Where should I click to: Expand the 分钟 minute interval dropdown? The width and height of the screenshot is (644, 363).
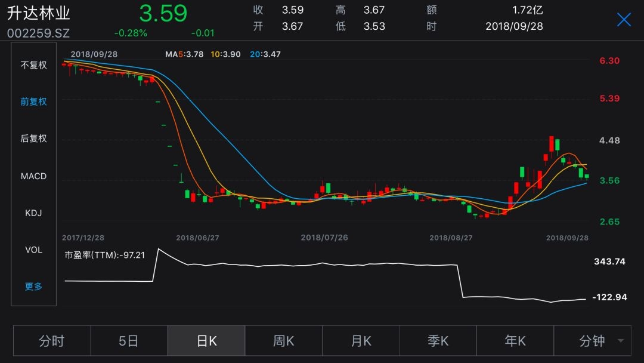point(592,341)
